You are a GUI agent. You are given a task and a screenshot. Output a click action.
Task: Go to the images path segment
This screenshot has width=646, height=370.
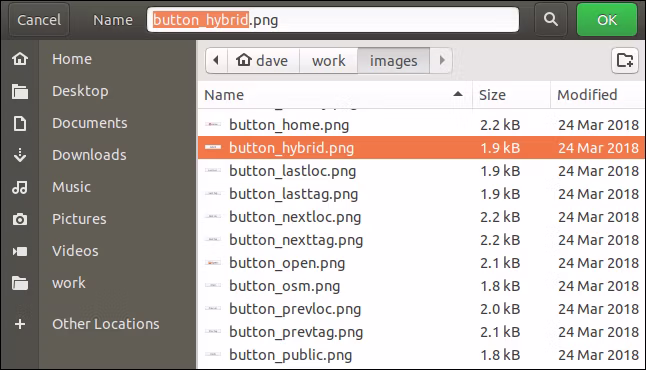(x=393, y=61)
